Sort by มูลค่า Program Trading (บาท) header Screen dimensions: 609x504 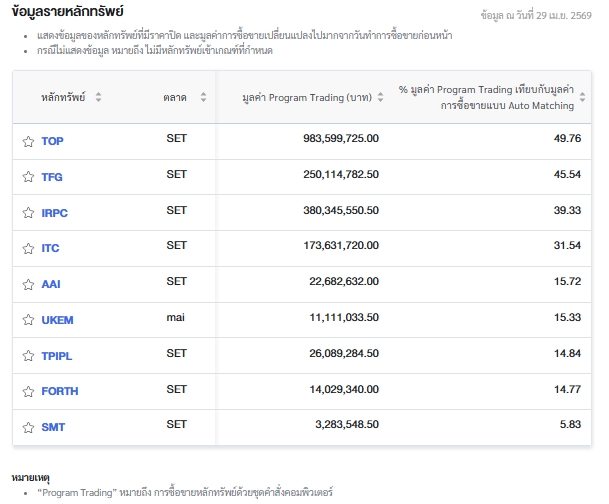coord(383,97)
